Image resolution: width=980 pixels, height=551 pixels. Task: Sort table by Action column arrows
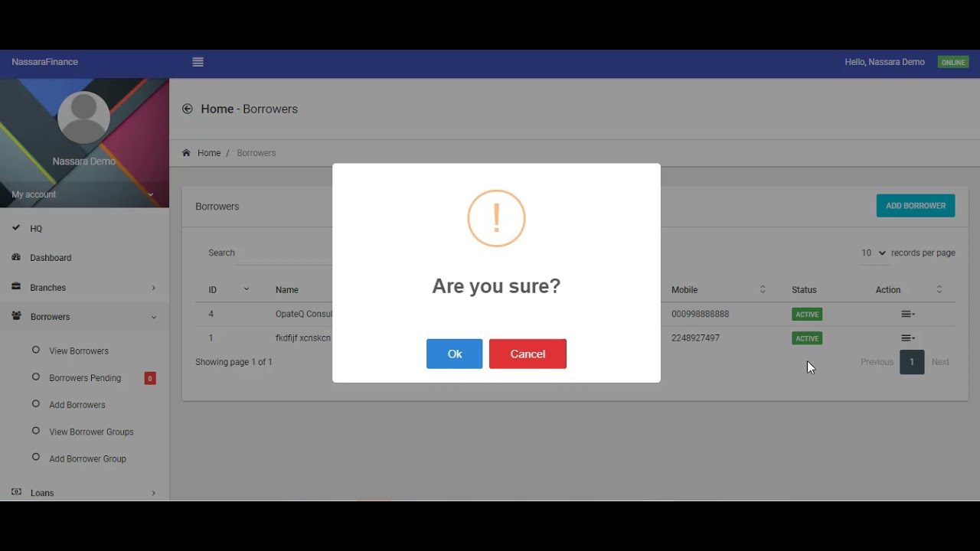click(x=939, y=289)
